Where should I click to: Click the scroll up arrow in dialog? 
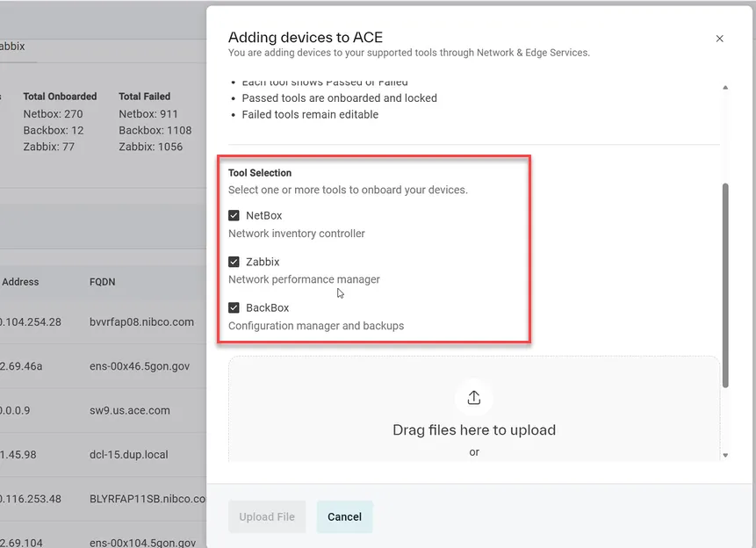(725, 87)
